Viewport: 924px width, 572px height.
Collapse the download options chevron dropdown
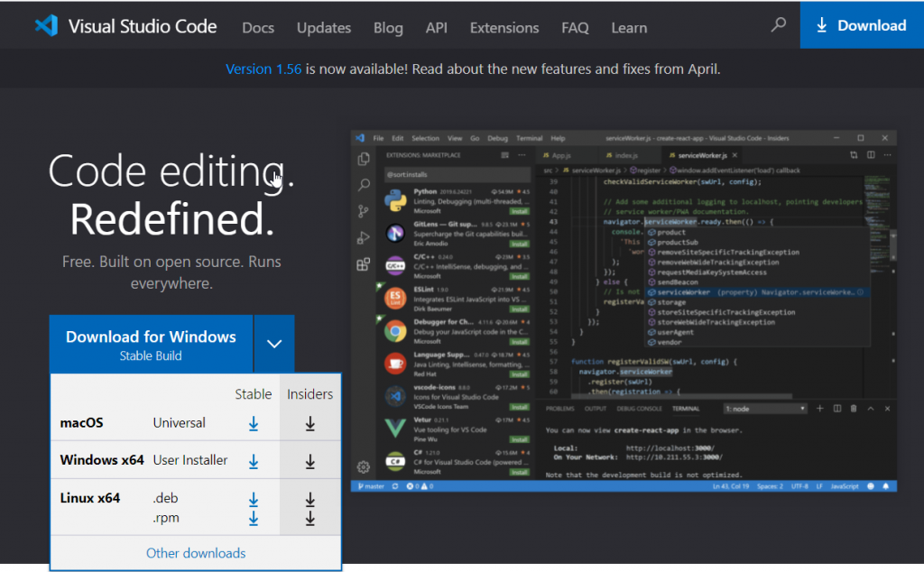274,344
